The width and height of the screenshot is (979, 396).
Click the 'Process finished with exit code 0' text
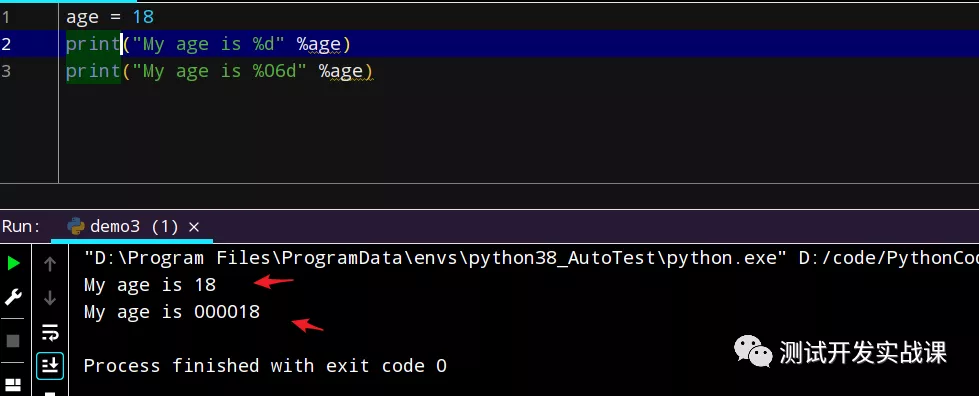coord(265,365)
